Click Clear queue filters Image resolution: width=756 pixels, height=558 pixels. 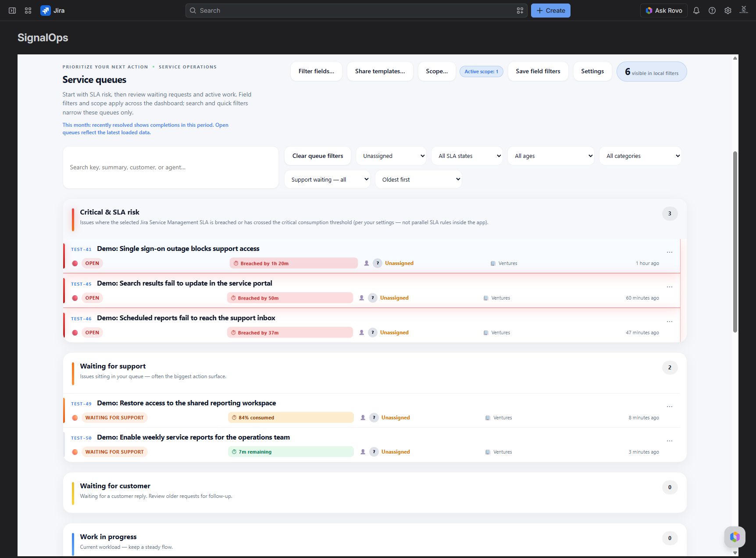pyautogui.click(x=317, y=156)
